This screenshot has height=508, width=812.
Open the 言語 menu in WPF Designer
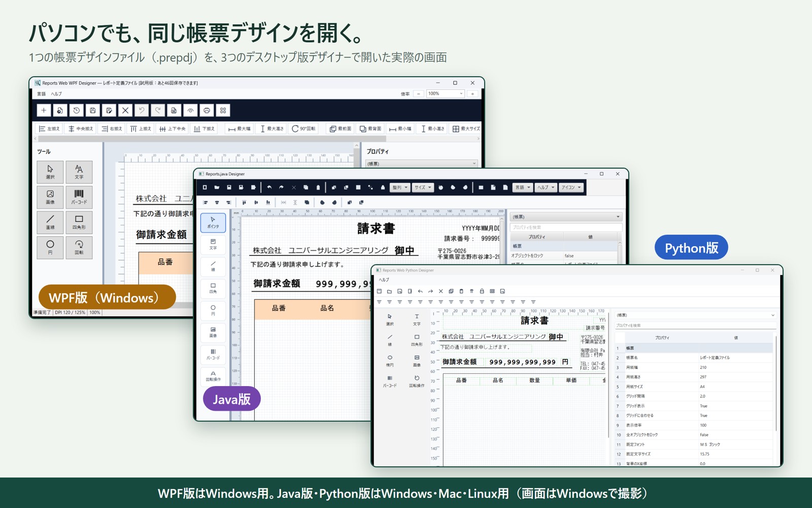click(x=42, y=94)
